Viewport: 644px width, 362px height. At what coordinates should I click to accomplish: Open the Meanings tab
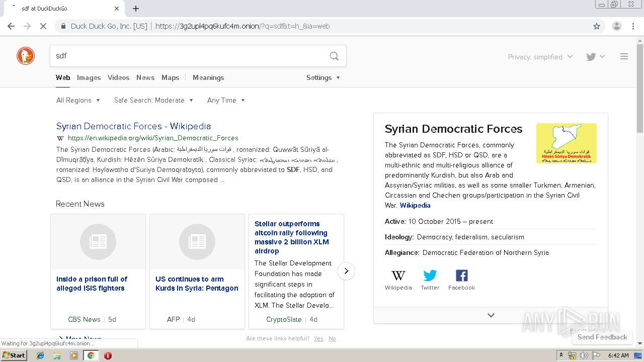tap(208, 77)
